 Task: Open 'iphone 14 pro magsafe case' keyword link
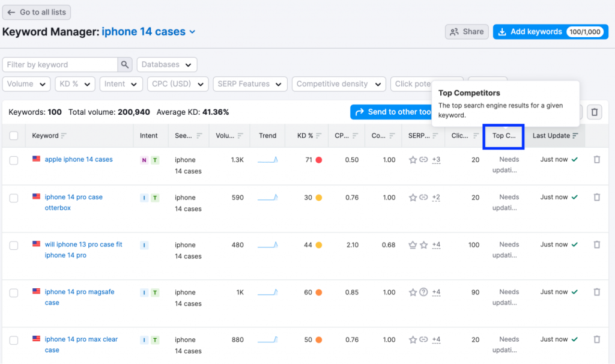pos(79,297)
